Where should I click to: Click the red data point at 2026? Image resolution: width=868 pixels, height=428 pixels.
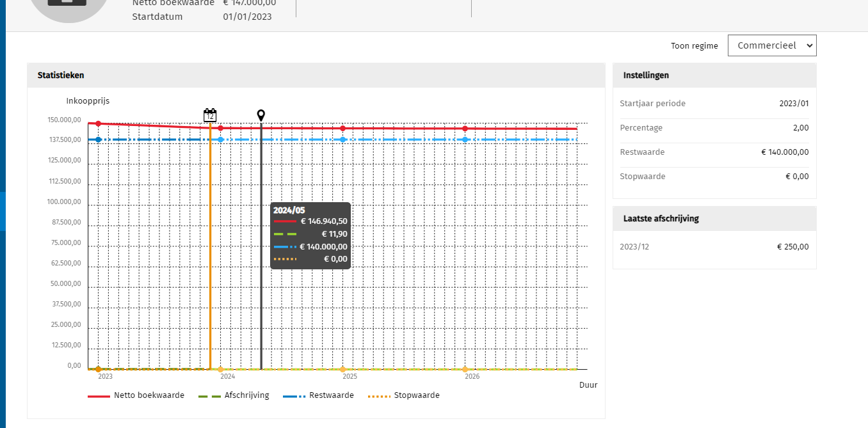point(465,129)
